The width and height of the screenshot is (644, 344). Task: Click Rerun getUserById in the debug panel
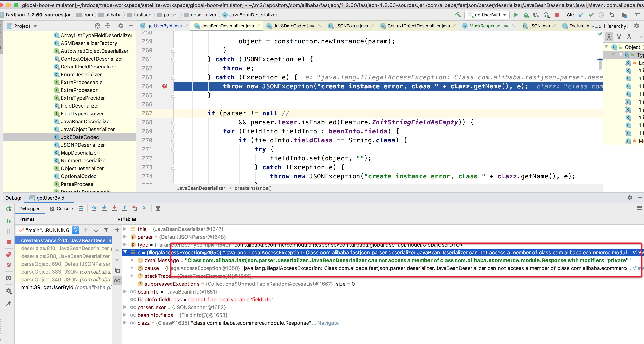(9, 209)
